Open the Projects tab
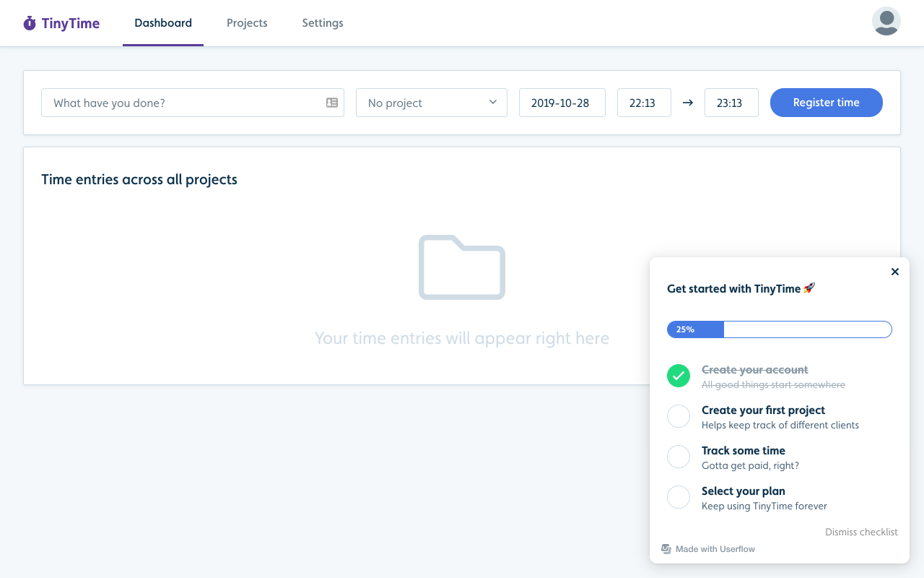 247,23
